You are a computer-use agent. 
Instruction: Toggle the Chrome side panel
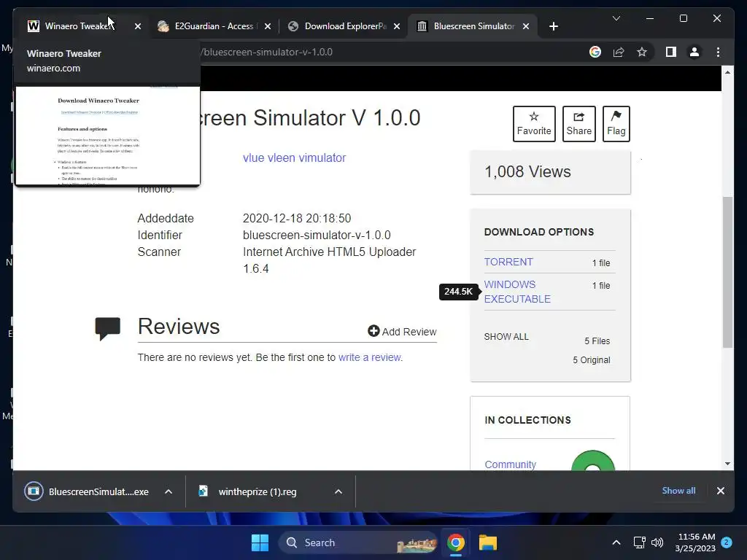click(671, 52)
